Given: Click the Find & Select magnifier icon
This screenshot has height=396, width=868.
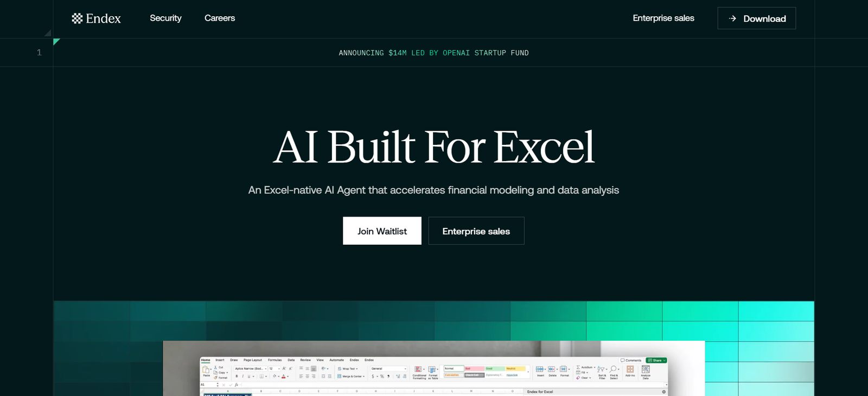Looking at the screenshot, I should 614,369.
